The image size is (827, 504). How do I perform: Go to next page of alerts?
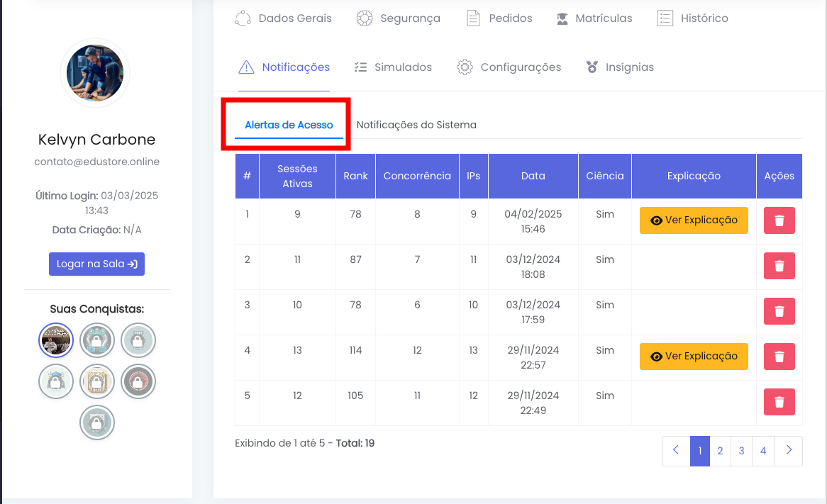point(788,451)
